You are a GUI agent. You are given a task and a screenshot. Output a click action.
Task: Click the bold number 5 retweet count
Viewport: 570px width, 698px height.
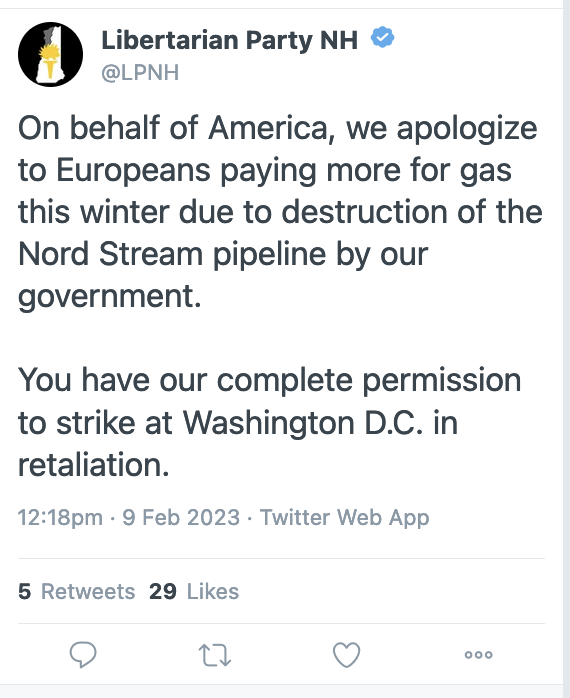24,592
